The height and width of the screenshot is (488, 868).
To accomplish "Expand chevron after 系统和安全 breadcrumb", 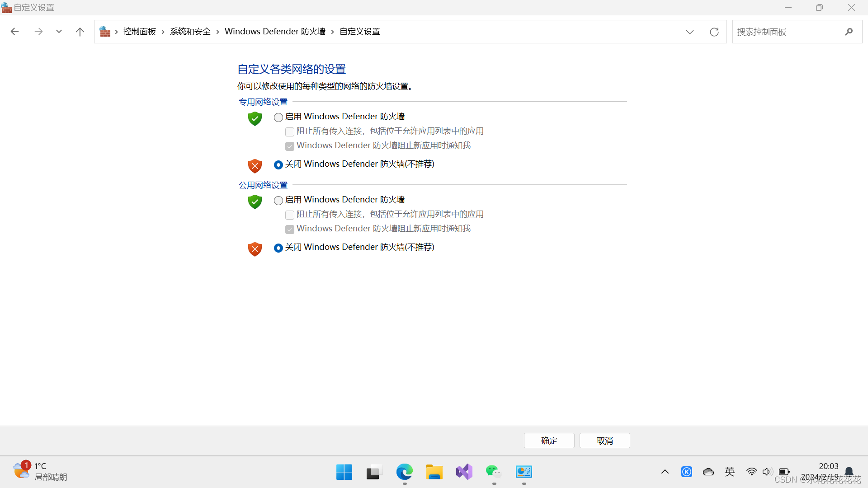I will (218, 32).
